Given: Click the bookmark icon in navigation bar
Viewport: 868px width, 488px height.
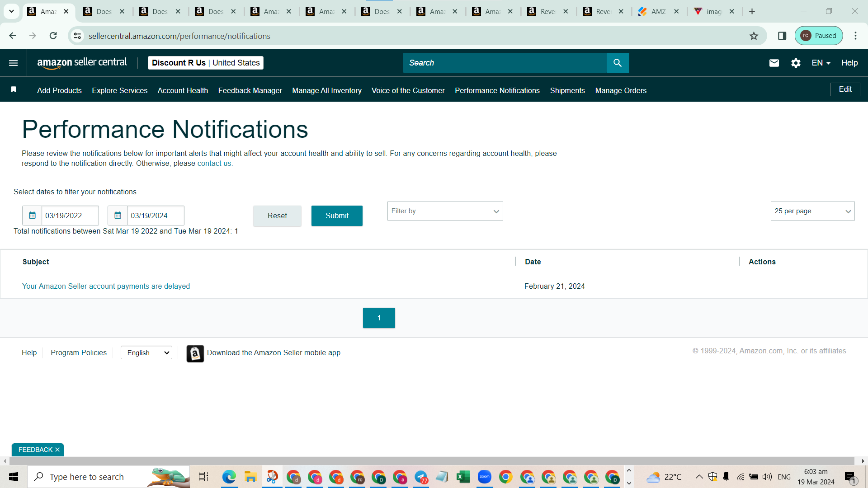Looking at the screenshot, I should coord(14,89).
